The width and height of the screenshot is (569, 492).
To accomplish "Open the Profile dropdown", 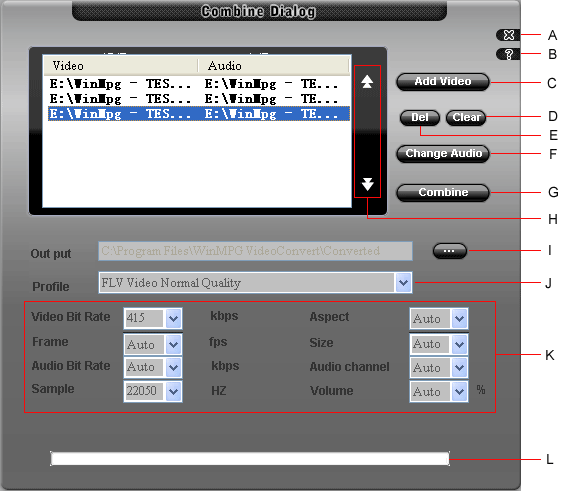I will coord(403,283).
